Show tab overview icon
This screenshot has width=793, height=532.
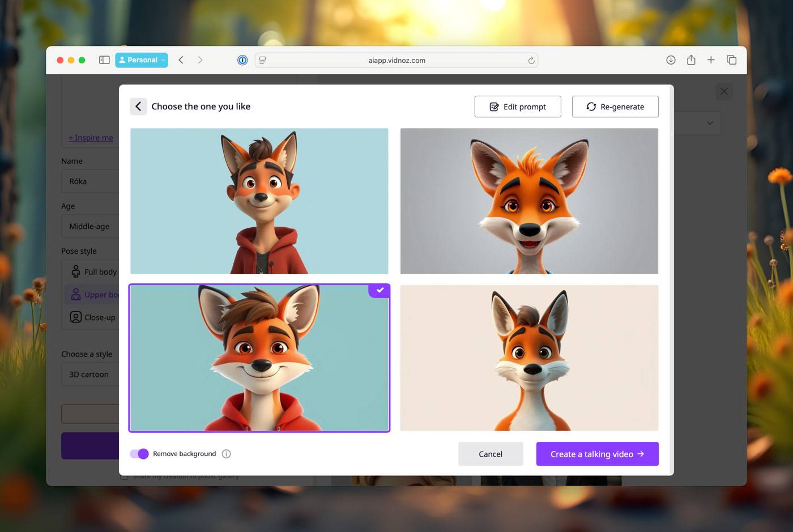click(731, 60)
